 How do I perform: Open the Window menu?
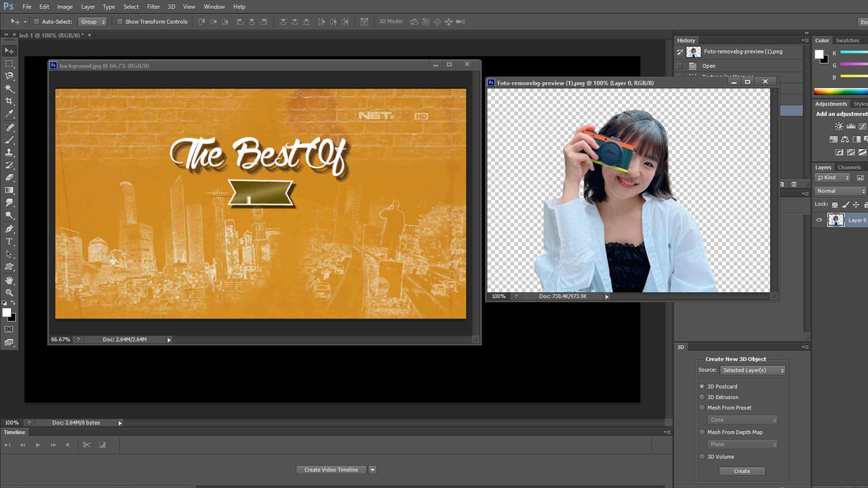coord(214,7)
